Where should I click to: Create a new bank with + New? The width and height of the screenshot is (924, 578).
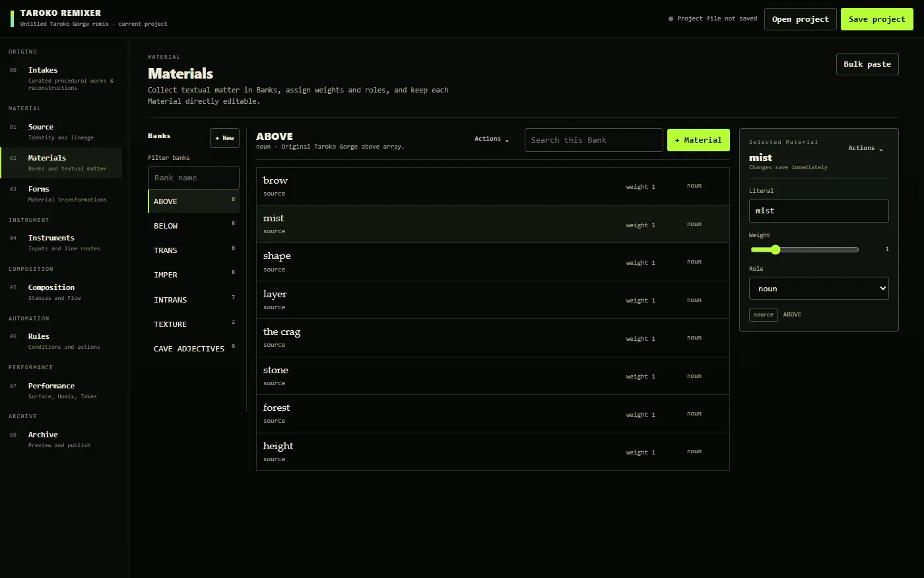pos(224,138)
